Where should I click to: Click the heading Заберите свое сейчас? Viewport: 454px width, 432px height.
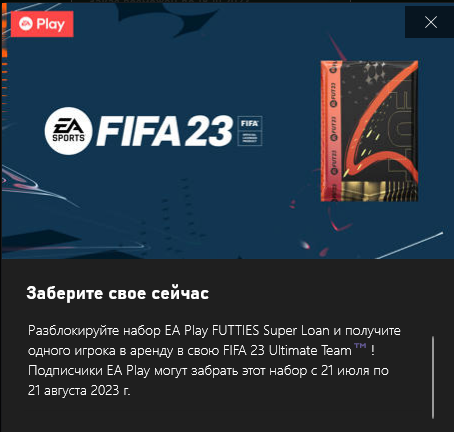[x=118, y=293]
